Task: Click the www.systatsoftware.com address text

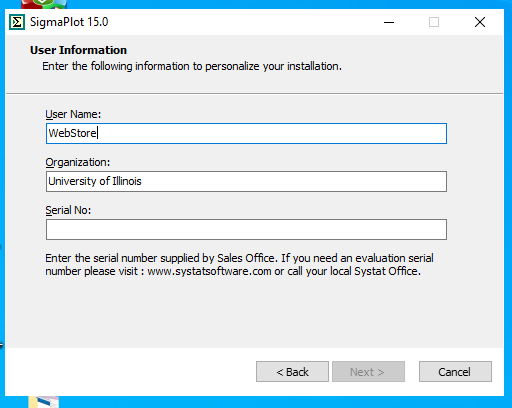Action: [209, 271]
